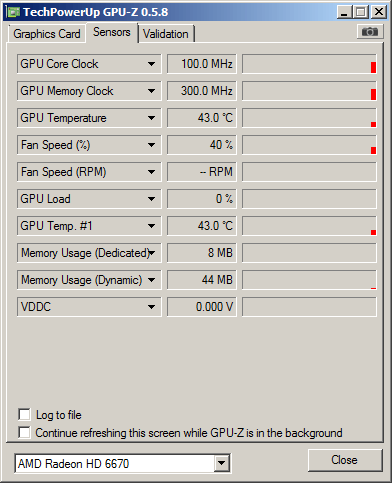Expand the Fan Speed (%) dropdown
392x483 pixels.
point(151,145)
